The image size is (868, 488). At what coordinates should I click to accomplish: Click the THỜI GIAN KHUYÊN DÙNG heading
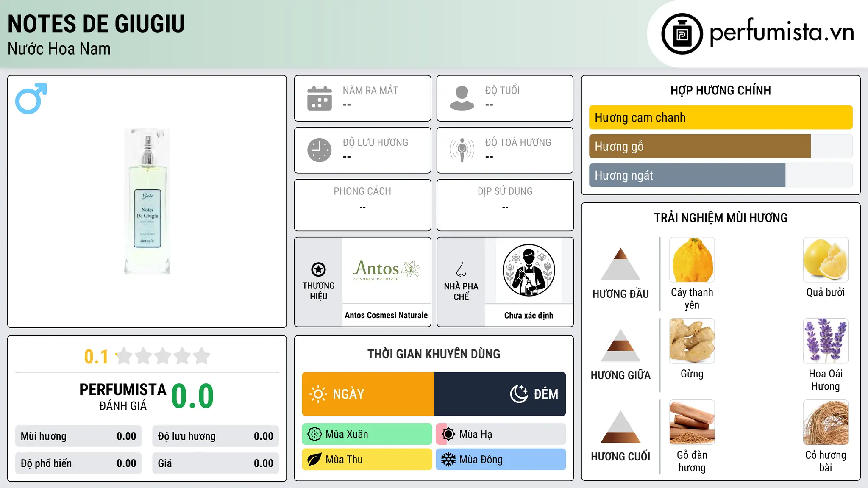tap(434, 354)
